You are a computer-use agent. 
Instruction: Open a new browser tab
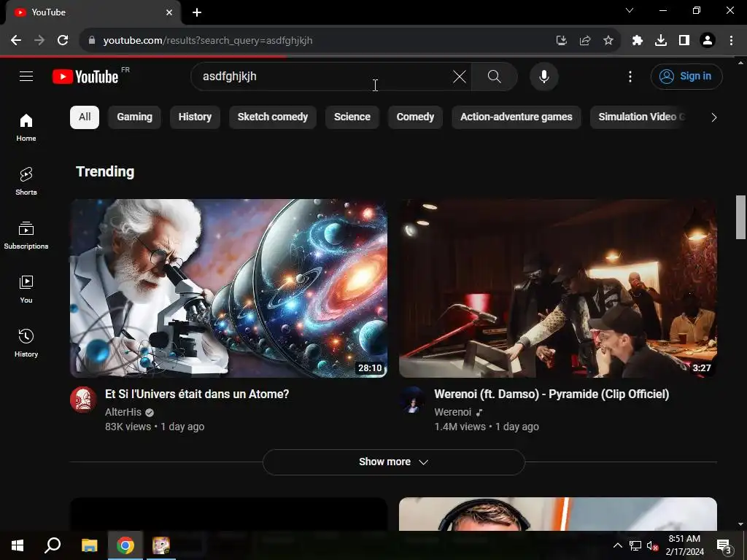coord(197,12)
